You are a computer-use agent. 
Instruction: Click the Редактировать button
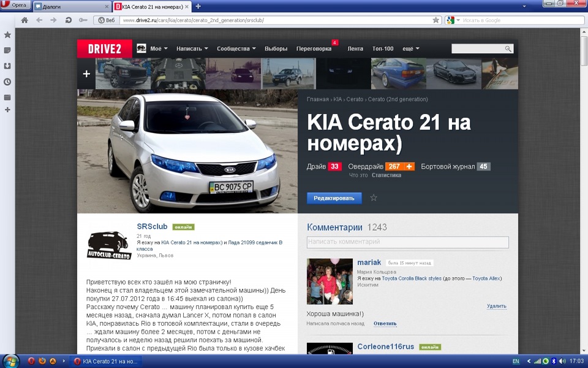[x=334, y=198]
